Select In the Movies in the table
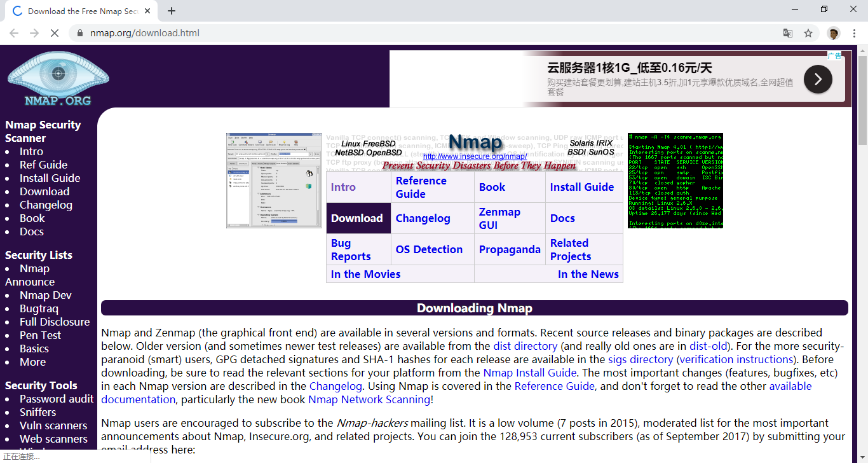 [x=365, y=274]
